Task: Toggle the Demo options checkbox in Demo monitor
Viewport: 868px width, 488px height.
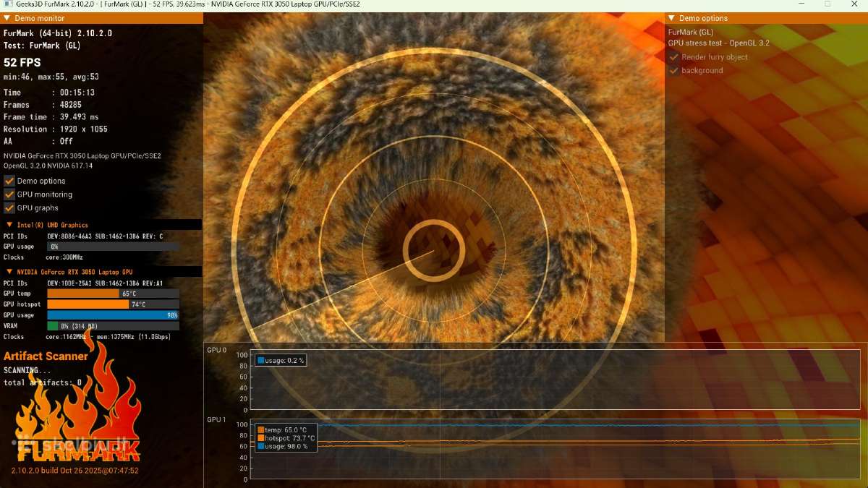Action: pos(9,181)
